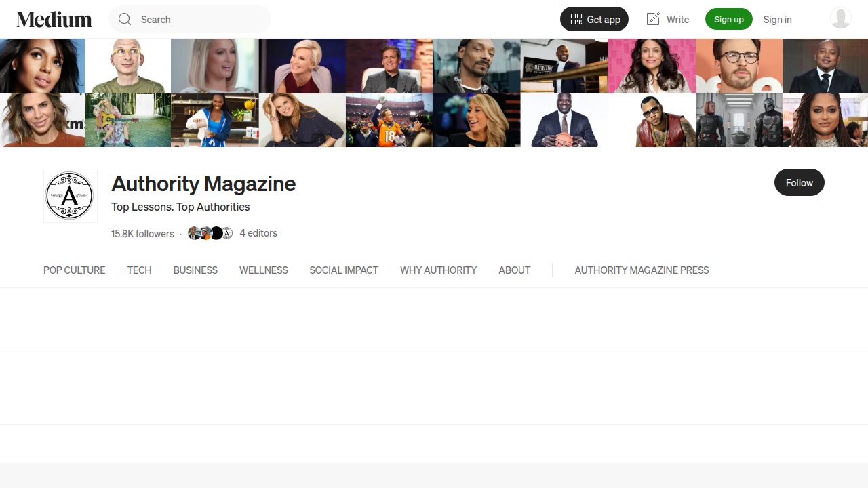Click the Write pencil icon

pos(653,19)
